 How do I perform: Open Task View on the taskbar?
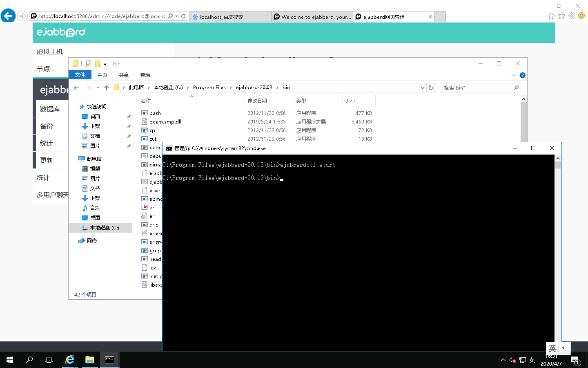49,360
